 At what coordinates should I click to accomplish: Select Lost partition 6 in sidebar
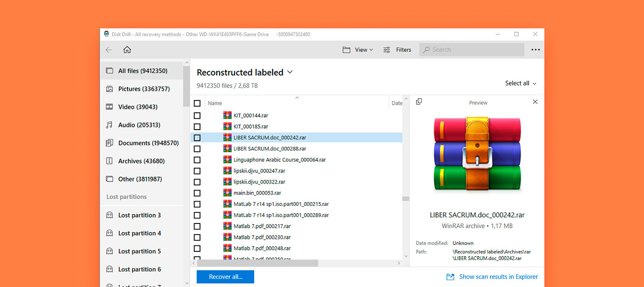pos(142,269)
